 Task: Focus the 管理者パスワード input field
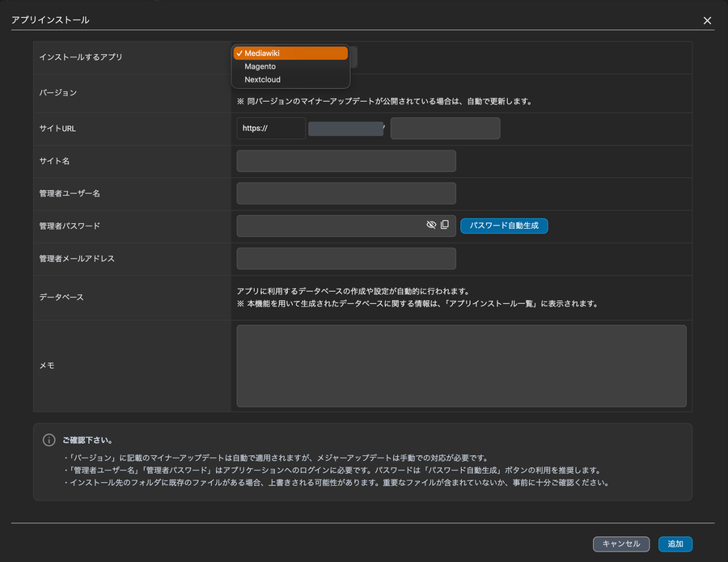tap(346, 226)
